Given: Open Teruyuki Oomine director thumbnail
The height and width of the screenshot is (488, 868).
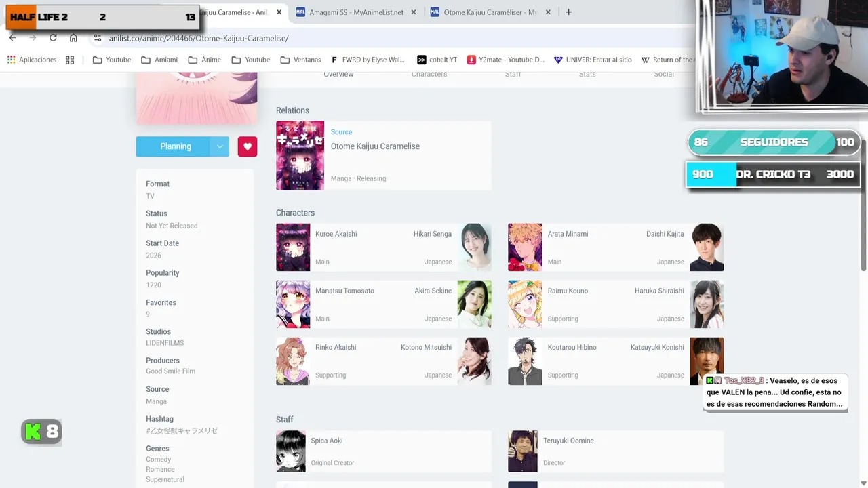Looking at the screenshot, I should tap(522, 451).
